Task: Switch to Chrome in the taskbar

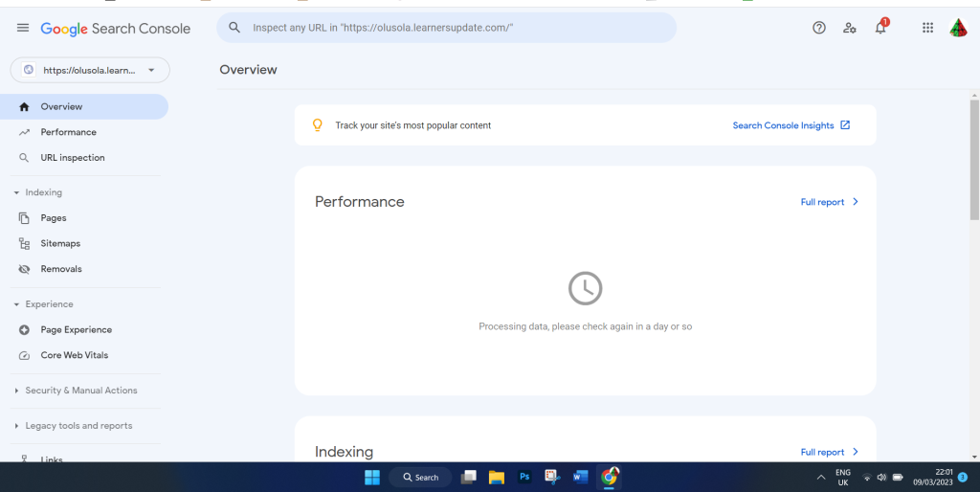Action: point(609,478)
